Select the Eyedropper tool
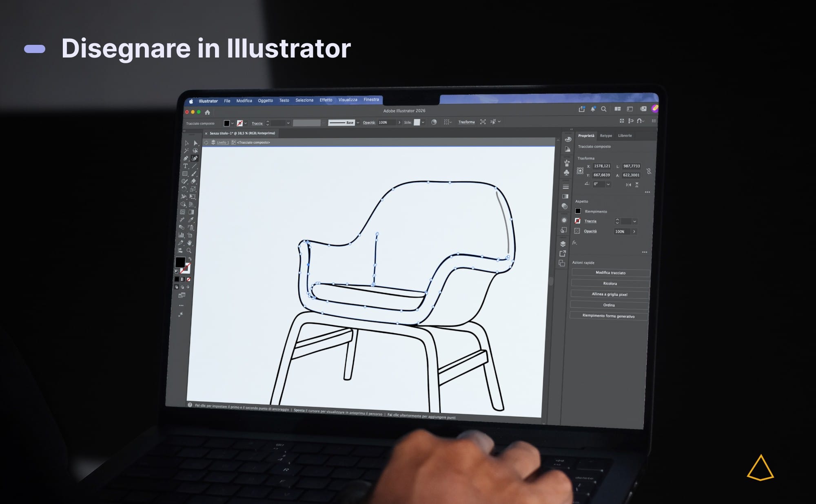This screenshot has height=504, width=816. [x=191, y=220]
